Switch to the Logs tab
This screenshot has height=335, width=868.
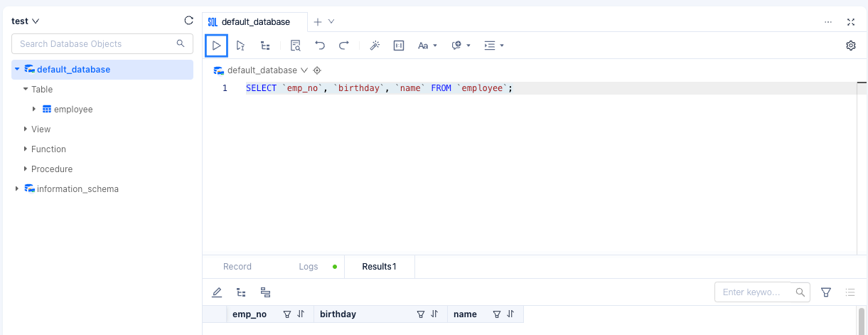click(x=309, y=267)
